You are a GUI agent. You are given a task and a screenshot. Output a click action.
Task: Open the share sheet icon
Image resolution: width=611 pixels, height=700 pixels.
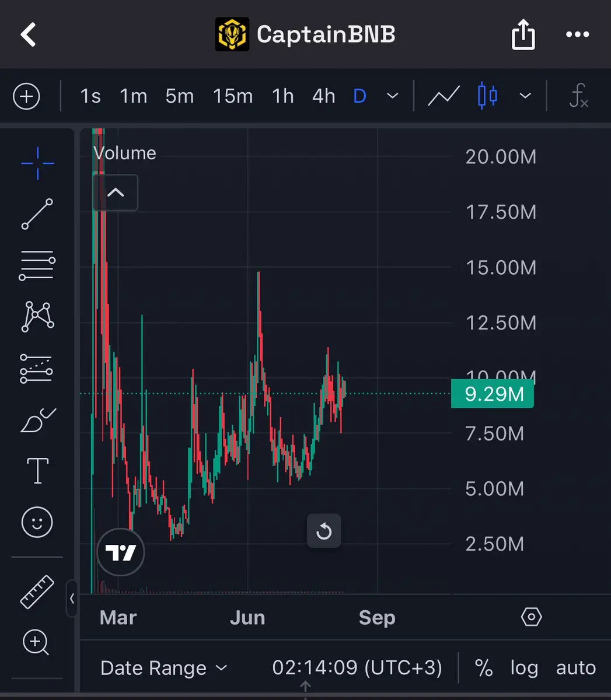tap(523, 34)
